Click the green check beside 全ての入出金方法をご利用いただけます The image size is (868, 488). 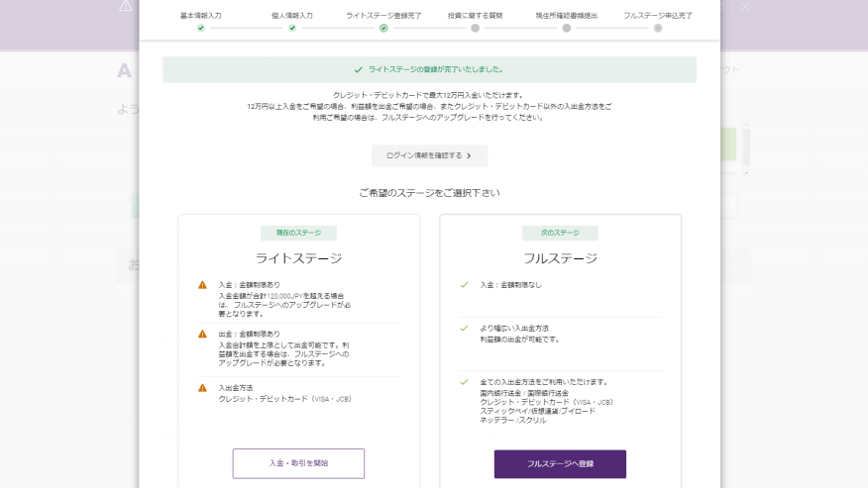click(464, 382)
